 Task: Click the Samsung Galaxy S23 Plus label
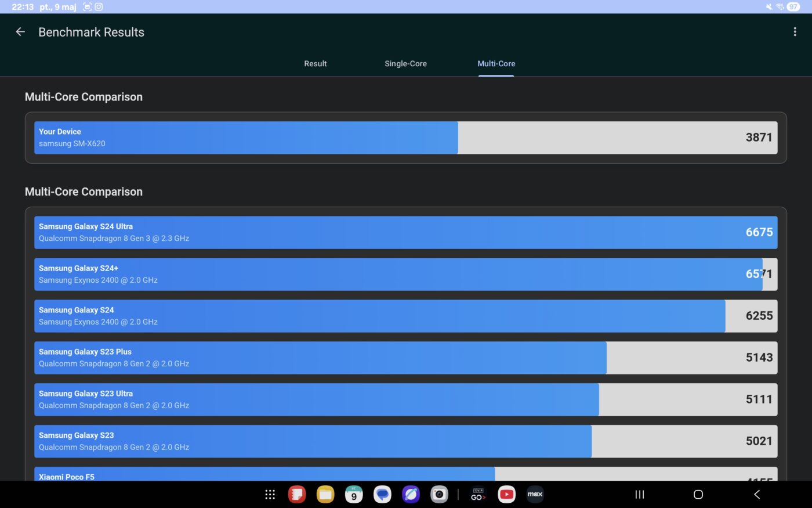(85, 352)
